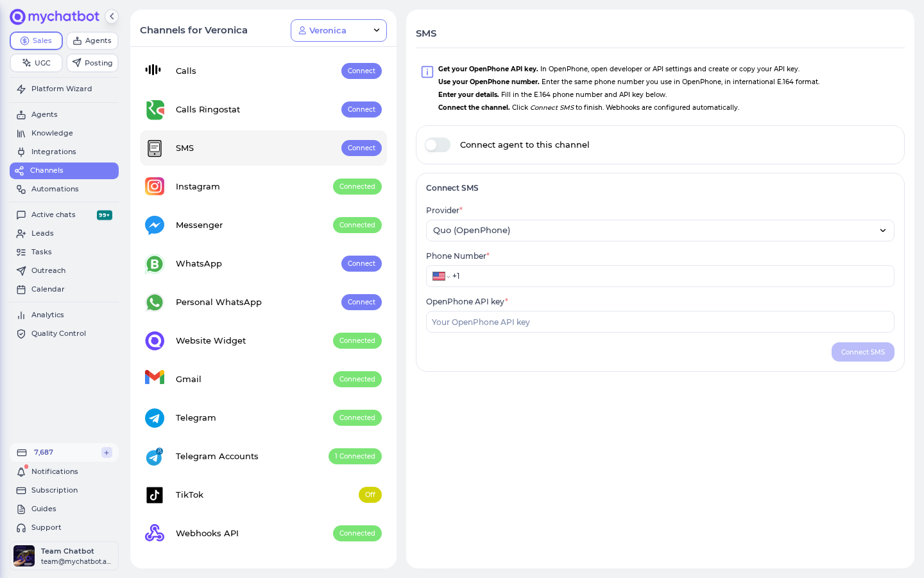
Task: Click Connect button for Calls
Action: coord(361,71)
